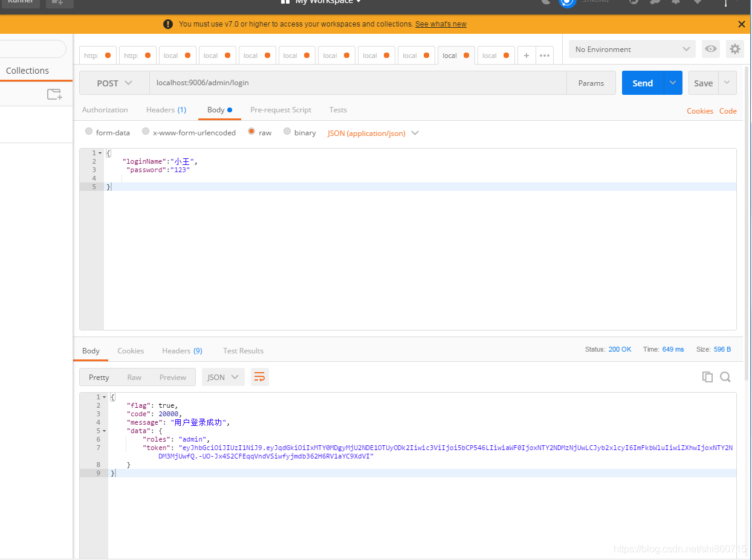Click the "token" value in response

click(x=455, y=452)
